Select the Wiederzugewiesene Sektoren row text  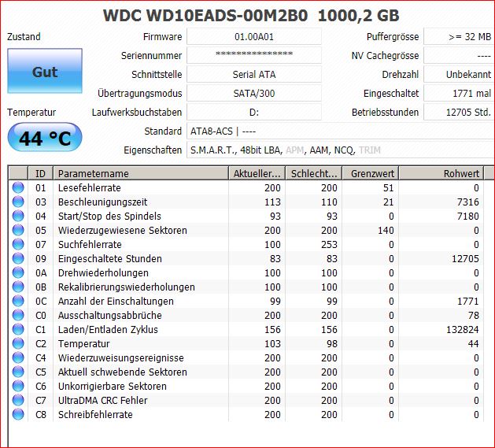point(123,231)
